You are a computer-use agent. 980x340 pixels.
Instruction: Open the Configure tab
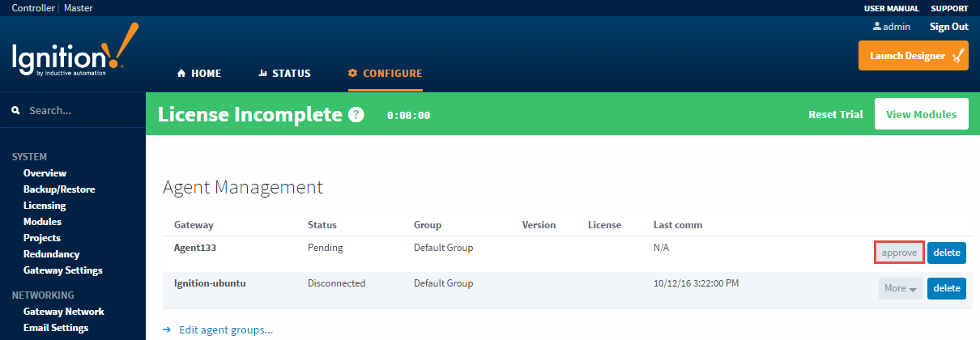385,73
